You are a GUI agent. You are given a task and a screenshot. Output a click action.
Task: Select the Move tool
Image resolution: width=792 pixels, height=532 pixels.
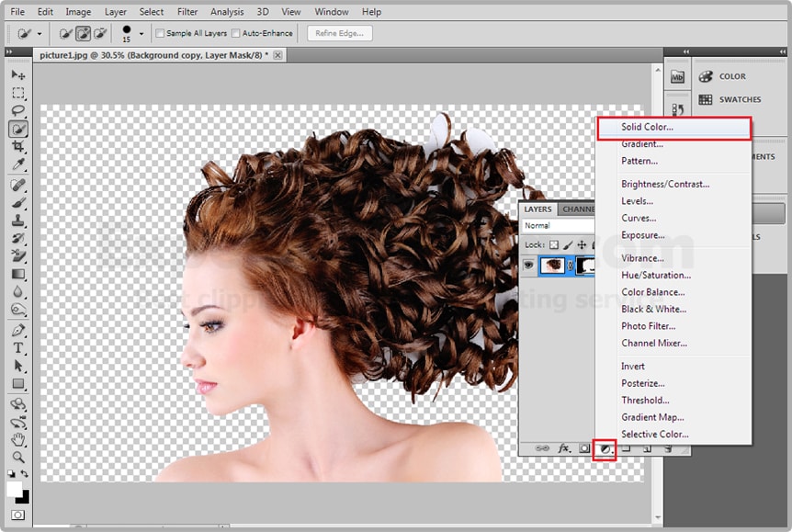(18, 74)
